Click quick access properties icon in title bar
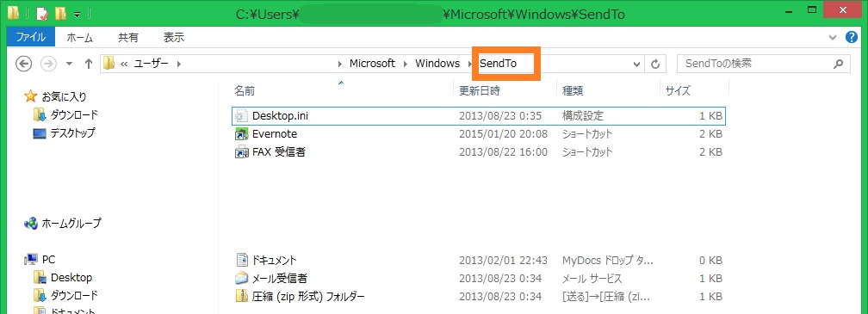The width and height of the screenshot is (868, 314). 41,13
